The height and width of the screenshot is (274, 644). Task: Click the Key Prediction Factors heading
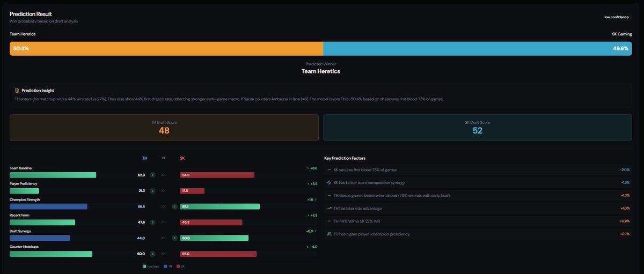click(x=345, y=159)
